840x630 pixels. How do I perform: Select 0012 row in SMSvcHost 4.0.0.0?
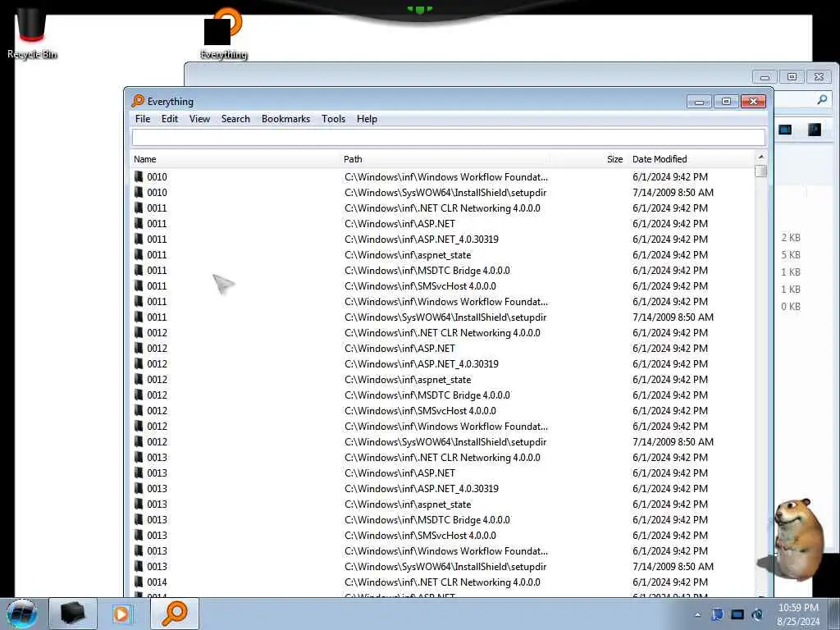[x=442, y=410]
